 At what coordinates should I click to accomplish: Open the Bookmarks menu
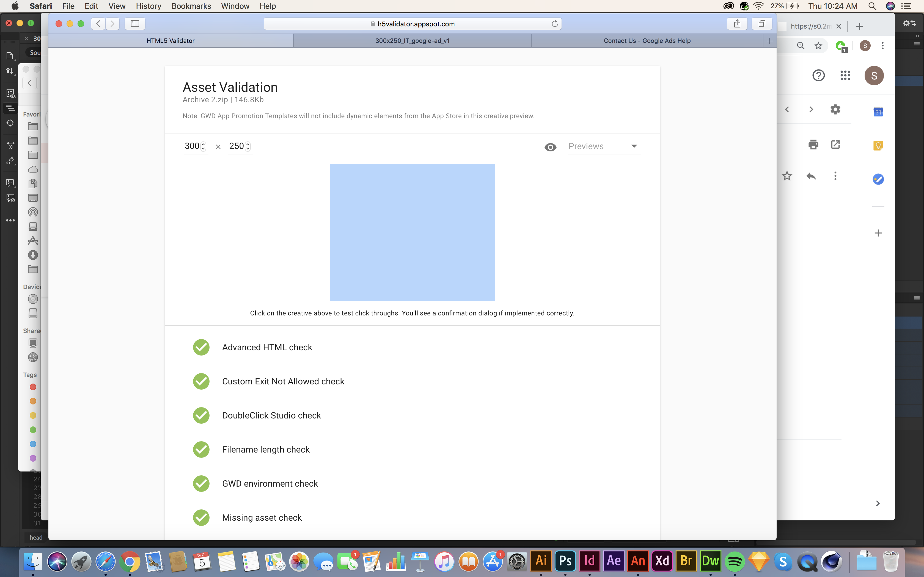[191, 6]
